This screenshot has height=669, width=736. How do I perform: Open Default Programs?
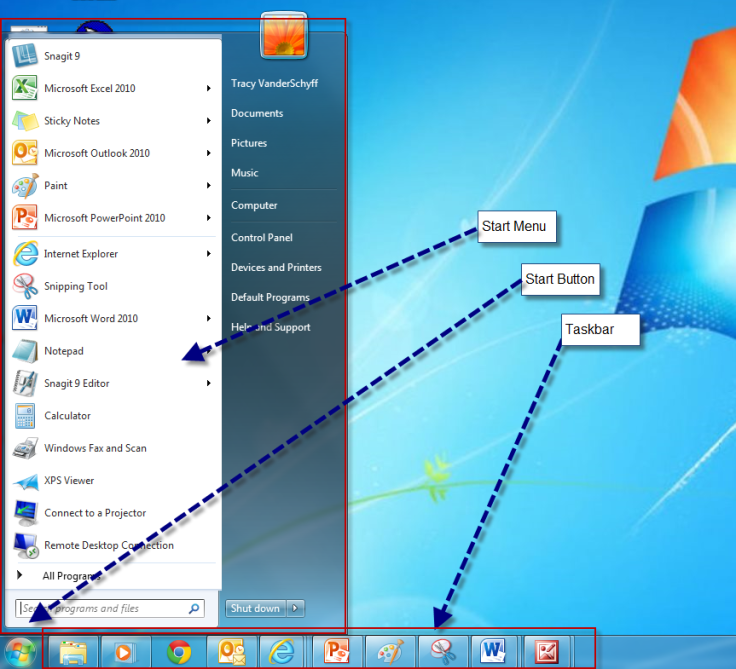[270, 297]
